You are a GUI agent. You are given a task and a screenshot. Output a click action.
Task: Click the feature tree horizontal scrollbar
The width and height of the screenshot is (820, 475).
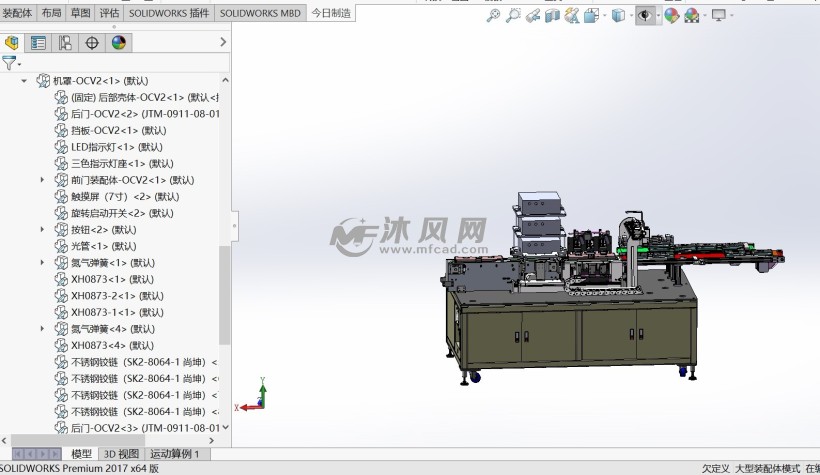[x=114, y=440]
